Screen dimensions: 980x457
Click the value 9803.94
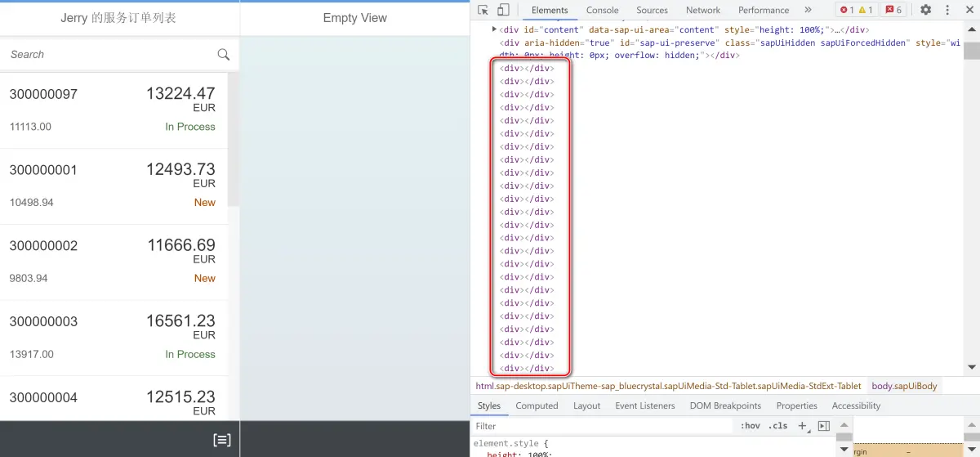click(x=29, y=279)
